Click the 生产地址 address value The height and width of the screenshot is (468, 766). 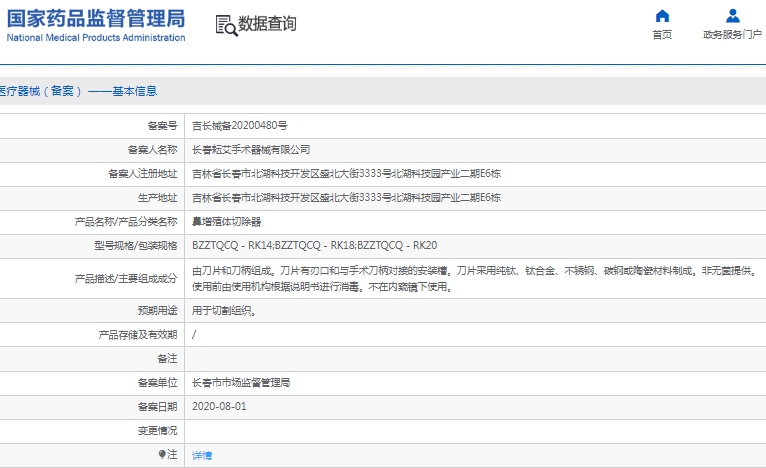pyautogui.click(x=346, y=197)
